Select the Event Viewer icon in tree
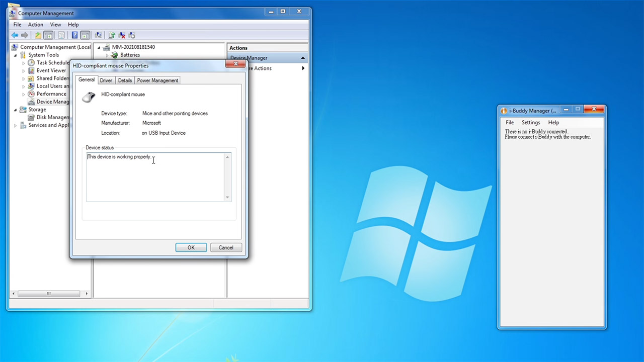The image size is (644, 362). pos(31,70)
